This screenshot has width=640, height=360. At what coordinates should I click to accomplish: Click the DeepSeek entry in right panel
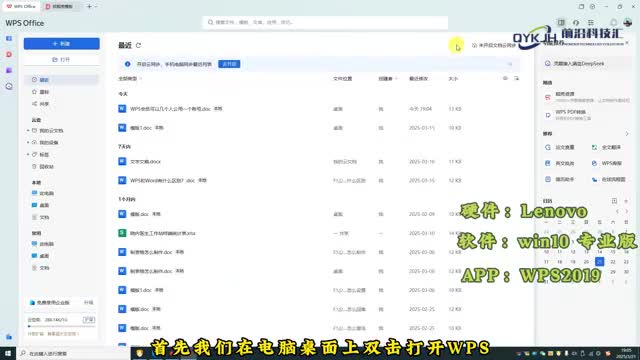[x=586, y=64]
